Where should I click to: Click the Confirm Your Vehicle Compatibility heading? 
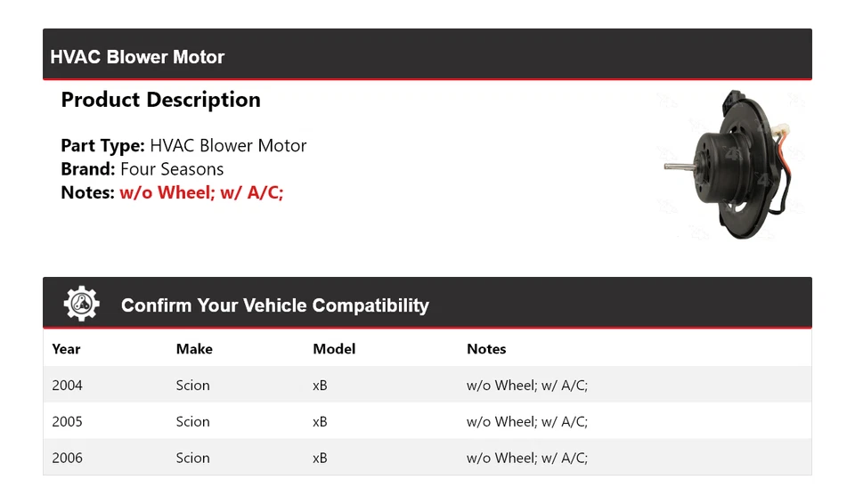tap(274, 305)
